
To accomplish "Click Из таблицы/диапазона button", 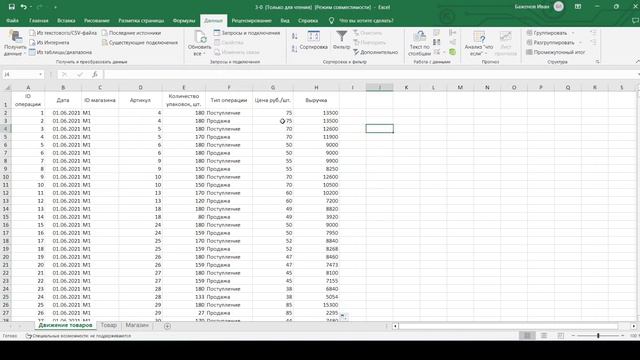I will point(60,52).
